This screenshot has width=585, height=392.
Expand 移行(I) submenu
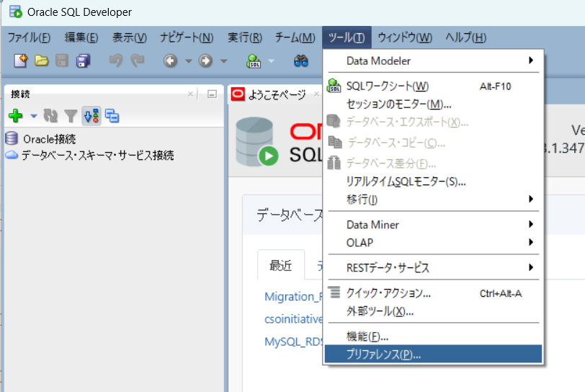(433, 200)
